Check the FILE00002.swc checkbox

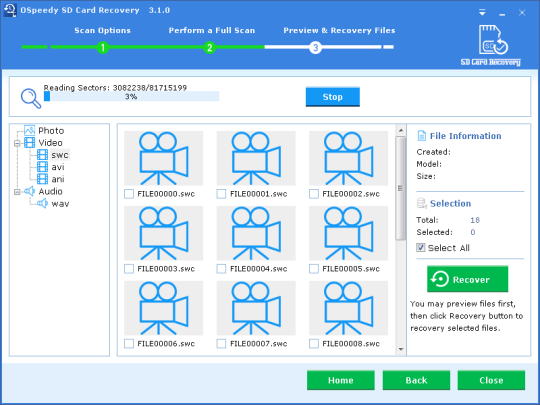pyautogui.click(x=314, y=194)
